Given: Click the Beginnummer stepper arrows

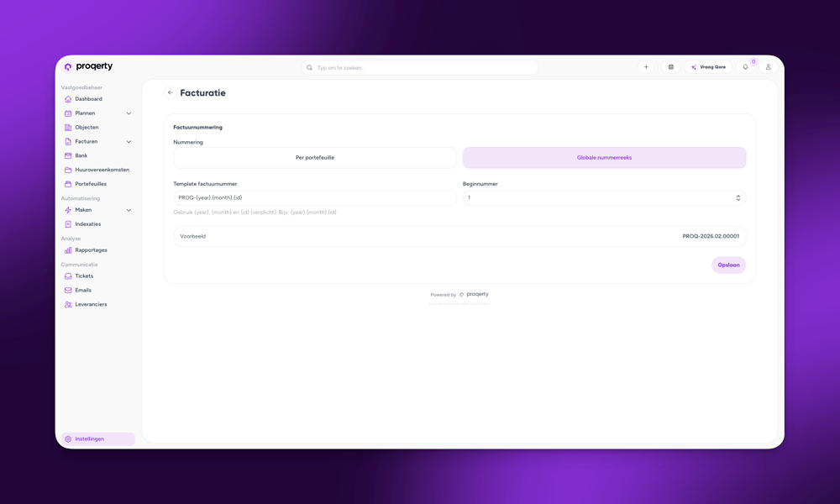Looking at the screenshot, I should pos(738,198).
